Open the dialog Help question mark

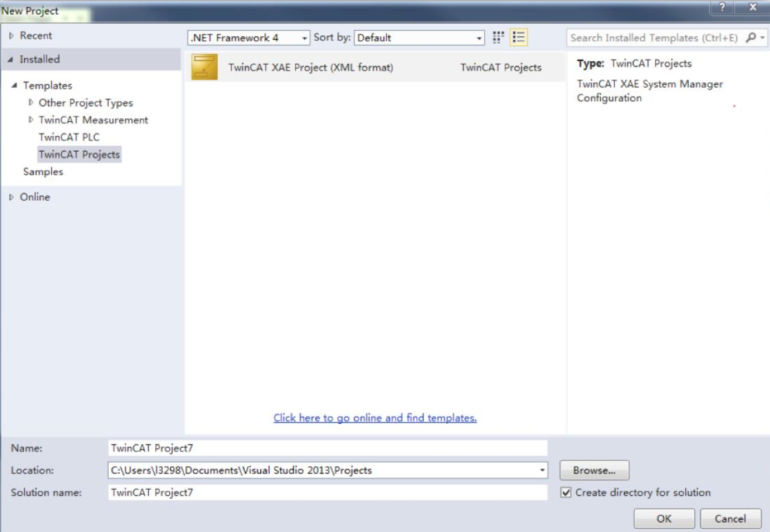pyautogui.click(x=722, y=8)
